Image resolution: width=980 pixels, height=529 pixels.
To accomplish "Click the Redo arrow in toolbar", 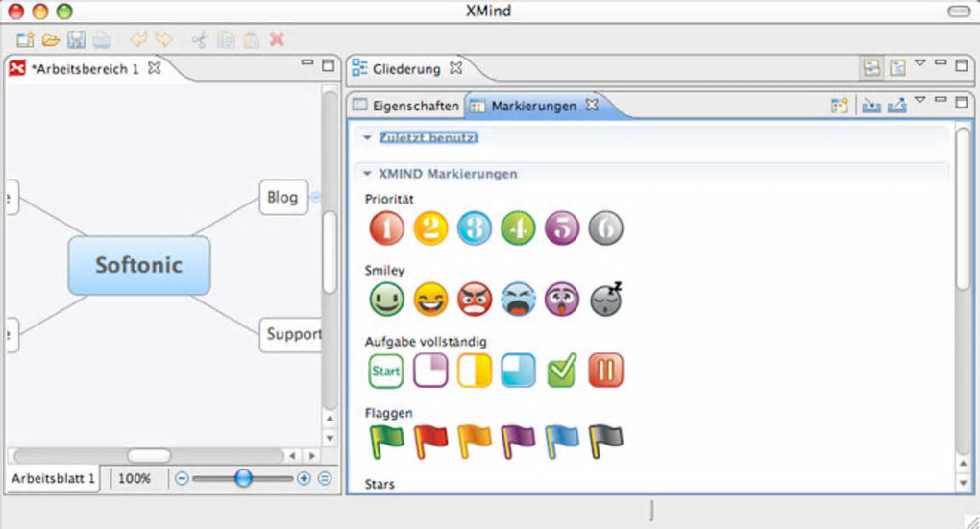I will 163,39.
